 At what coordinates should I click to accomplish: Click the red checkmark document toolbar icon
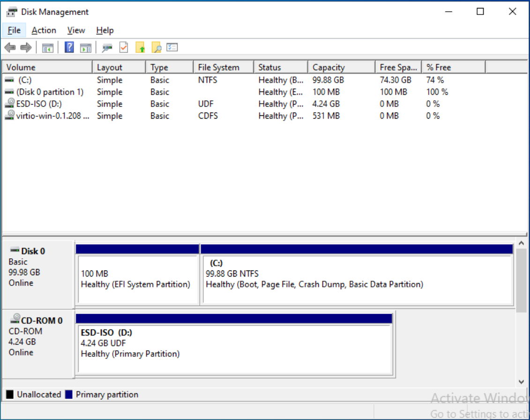123,47
